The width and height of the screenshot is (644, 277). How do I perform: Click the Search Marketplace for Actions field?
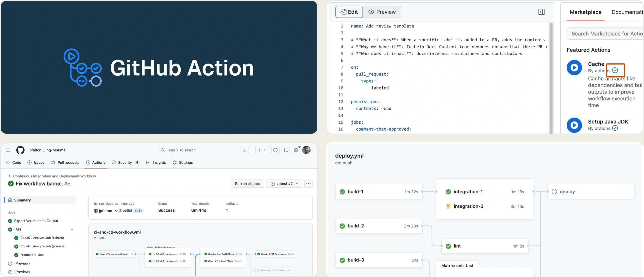[x=605, y=34]
